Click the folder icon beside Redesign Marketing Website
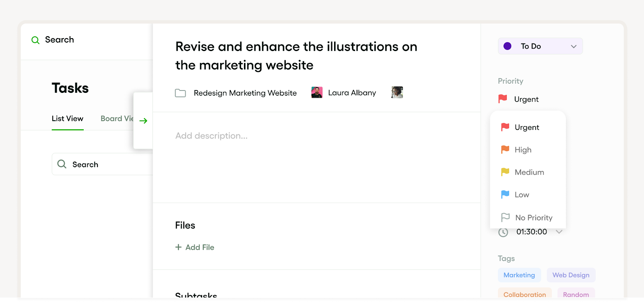 180,93
